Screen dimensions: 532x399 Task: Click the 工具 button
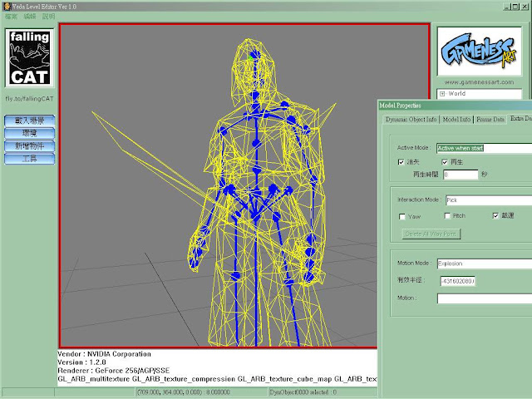click(x=30, y=159)
